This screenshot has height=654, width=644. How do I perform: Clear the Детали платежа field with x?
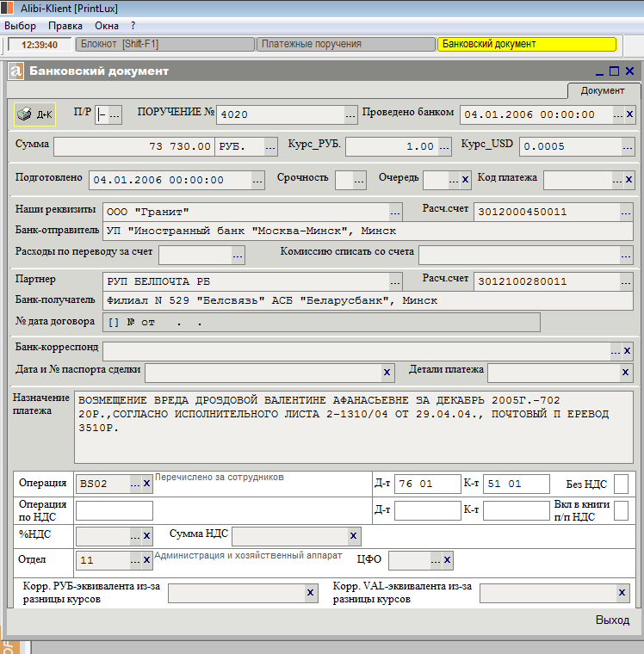point(625,372)
